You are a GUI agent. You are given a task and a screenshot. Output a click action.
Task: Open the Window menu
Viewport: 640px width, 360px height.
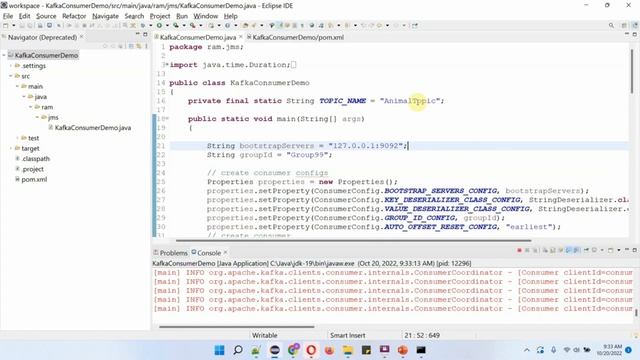click(205, 16)
